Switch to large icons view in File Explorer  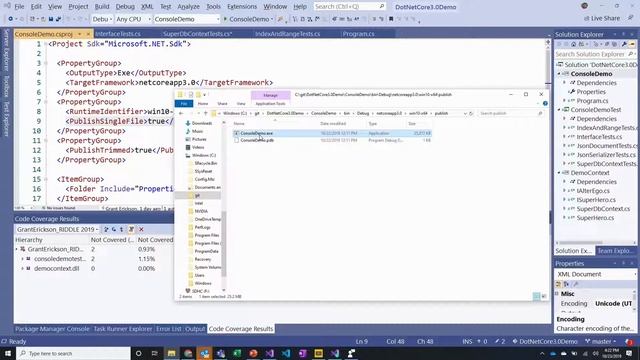pos(544,296)
